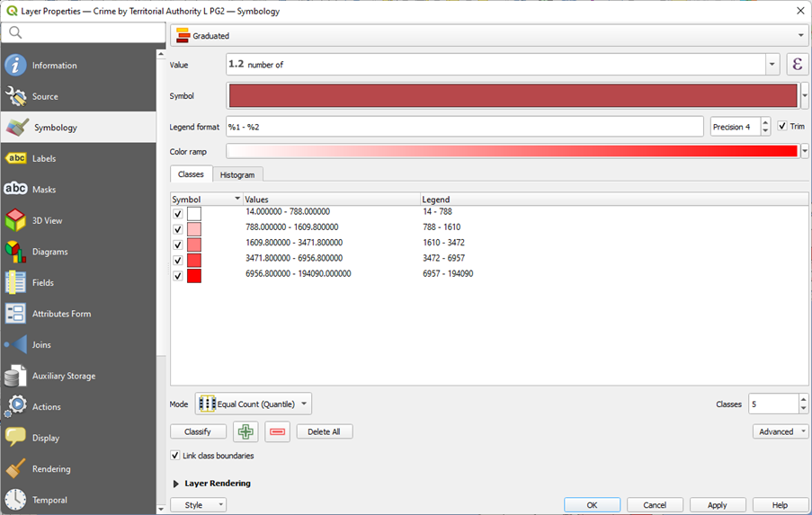Toggle Link class boundaries checkbox
The width and height of the screenshot is (812, 515).
click(175, 456)
